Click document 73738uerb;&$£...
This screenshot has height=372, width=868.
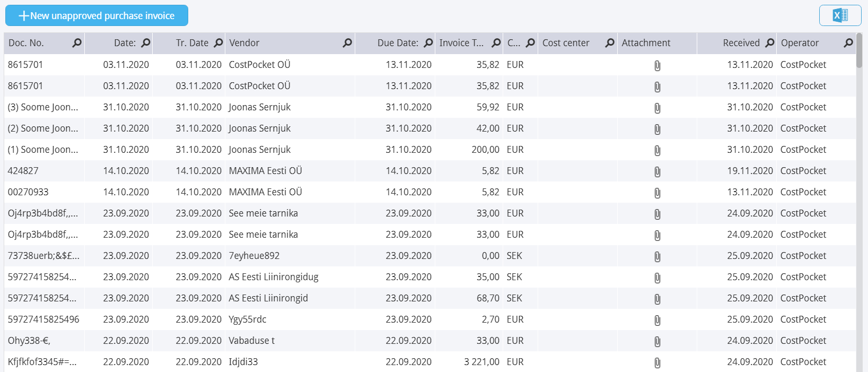pyautogui.click(x=43, y=256)
